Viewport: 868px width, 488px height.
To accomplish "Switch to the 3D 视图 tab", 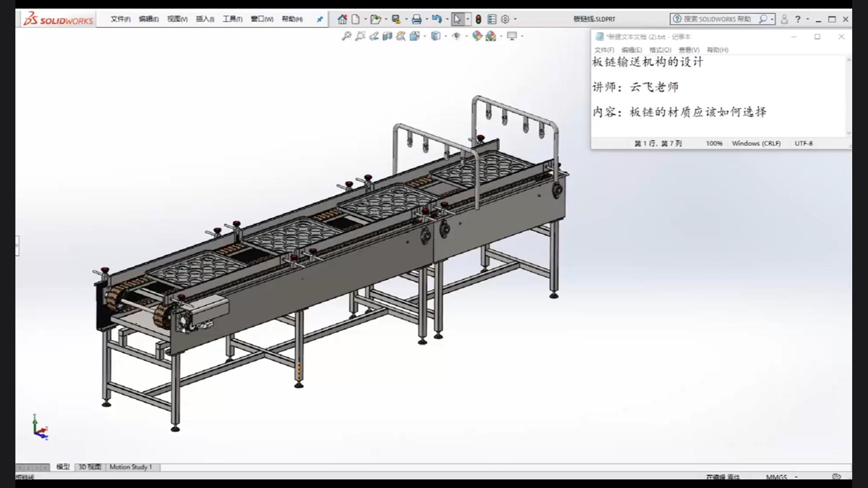I will (90, 467).
